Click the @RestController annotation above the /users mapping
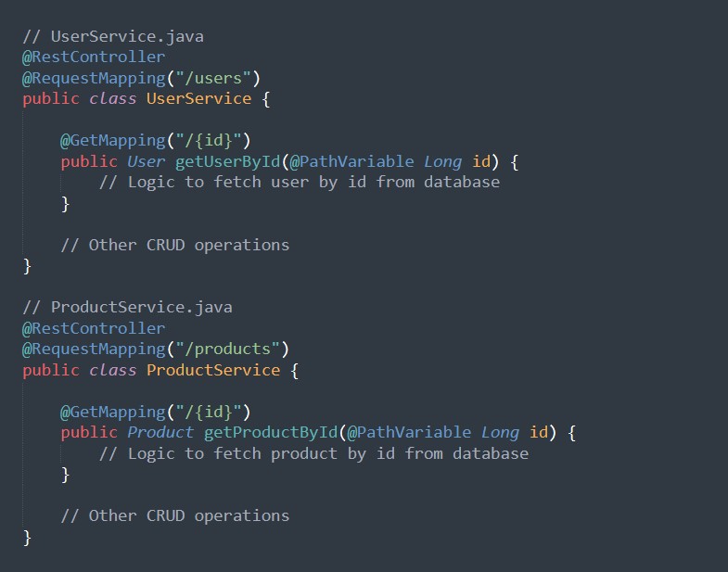The image size is (728, 572). pos(94,57)
